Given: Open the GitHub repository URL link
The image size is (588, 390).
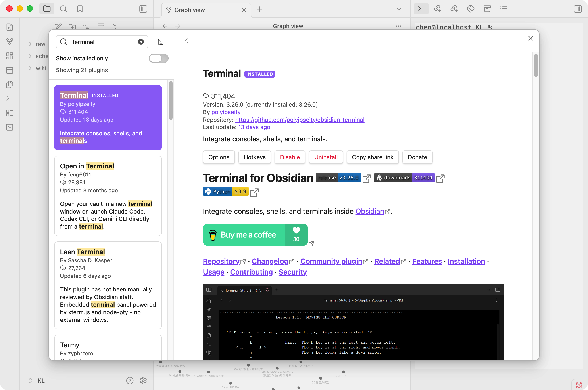Looking at the screenshot, I should (x=300, y=120).
